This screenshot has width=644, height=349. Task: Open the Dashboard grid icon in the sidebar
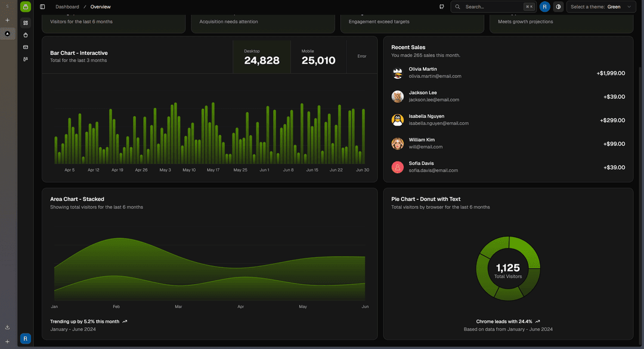[x=25, y=22]
